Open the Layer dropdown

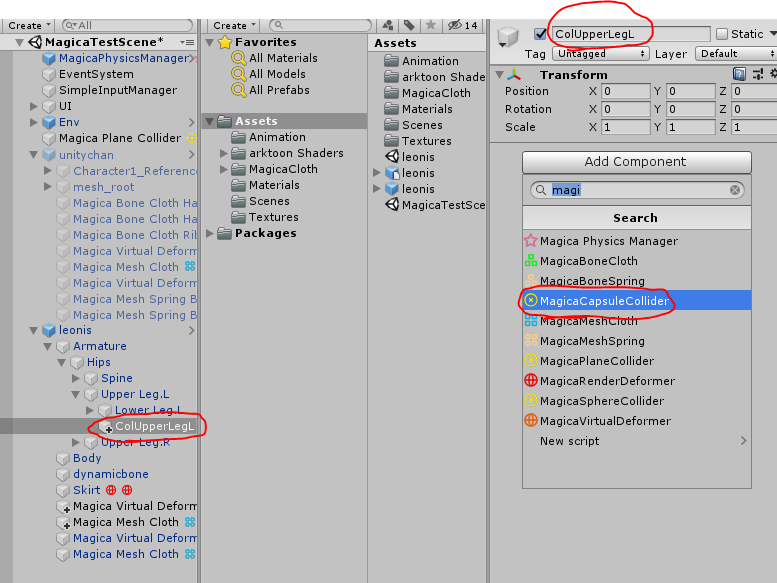click(x=736, y=53)
